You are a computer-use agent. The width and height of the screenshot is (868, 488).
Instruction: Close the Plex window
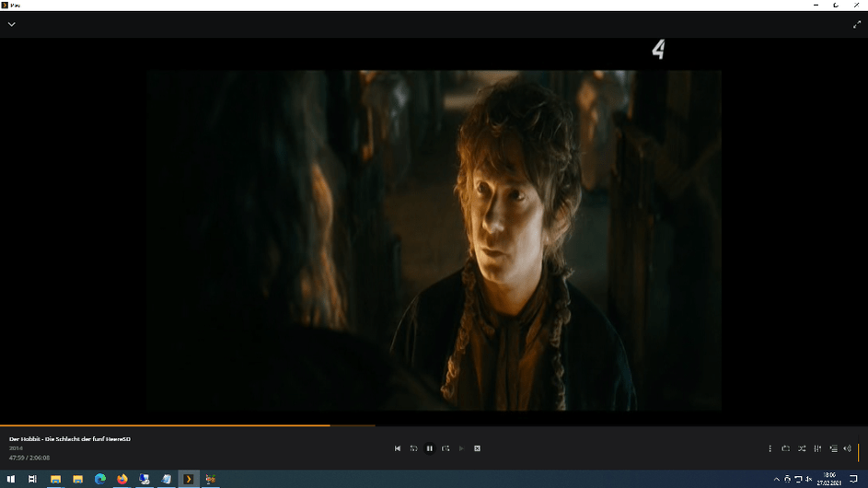(856, 5)
